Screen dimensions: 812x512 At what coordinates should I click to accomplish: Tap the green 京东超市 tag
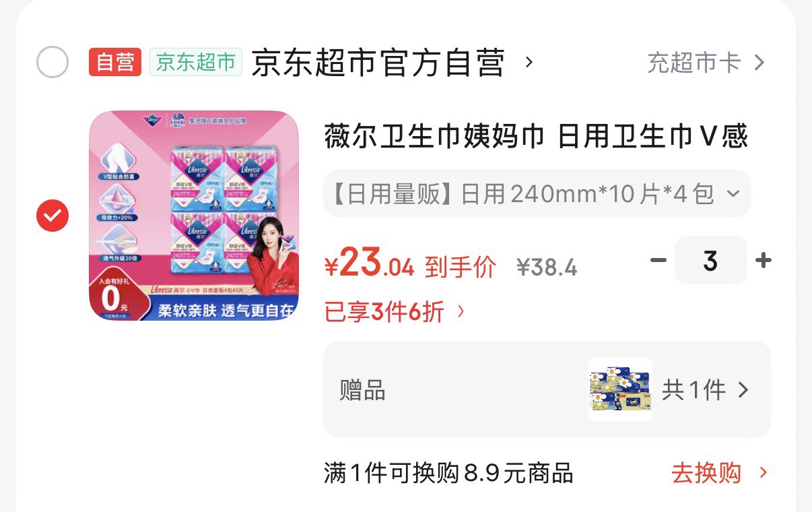click(196, 62)
